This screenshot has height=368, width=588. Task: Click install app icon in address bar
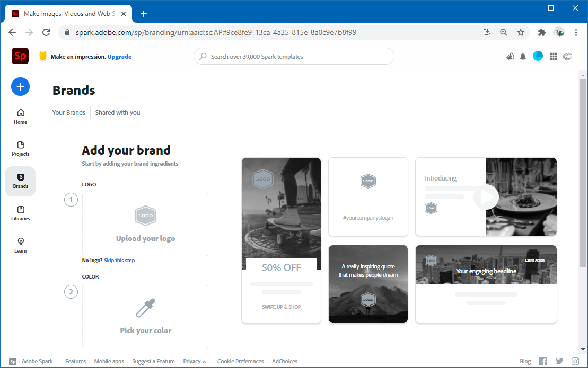pyautogui.click(x=487, y=32)
